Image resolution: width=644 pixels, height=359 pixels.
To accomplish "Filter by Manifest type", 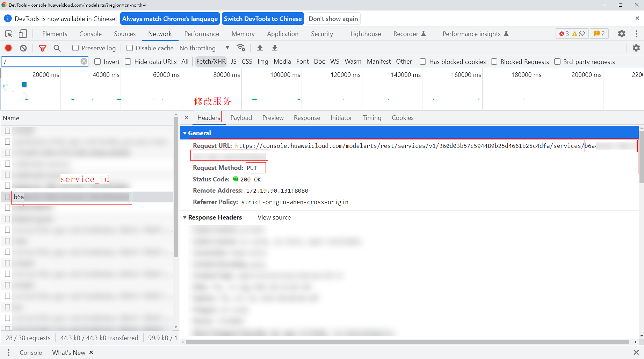I will pos(379,62).
